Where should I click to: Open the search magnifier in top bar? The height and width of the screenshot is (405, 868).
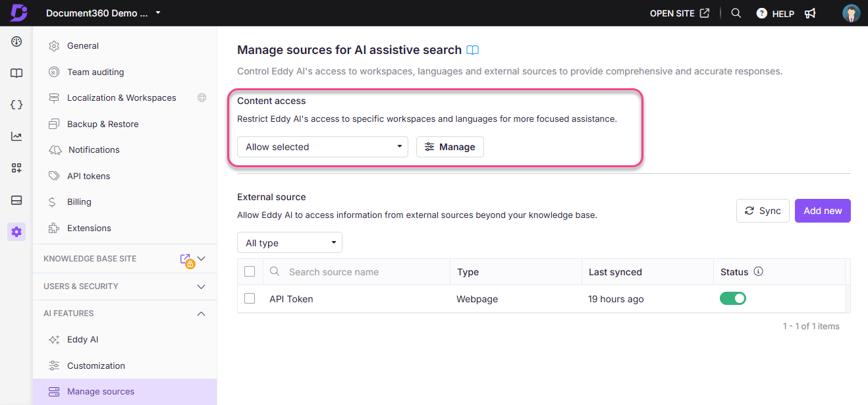point(736,13)
